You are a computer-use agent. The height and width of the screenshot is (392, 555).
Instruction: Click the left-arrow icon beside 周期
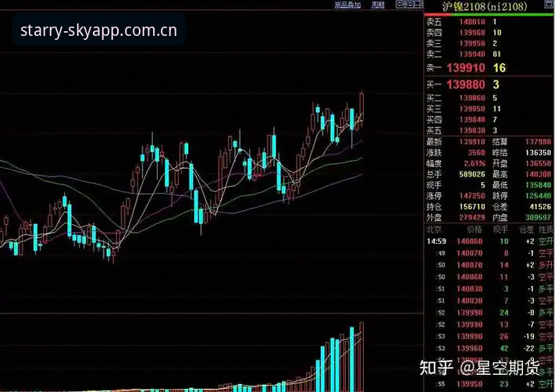coord(400,4)
